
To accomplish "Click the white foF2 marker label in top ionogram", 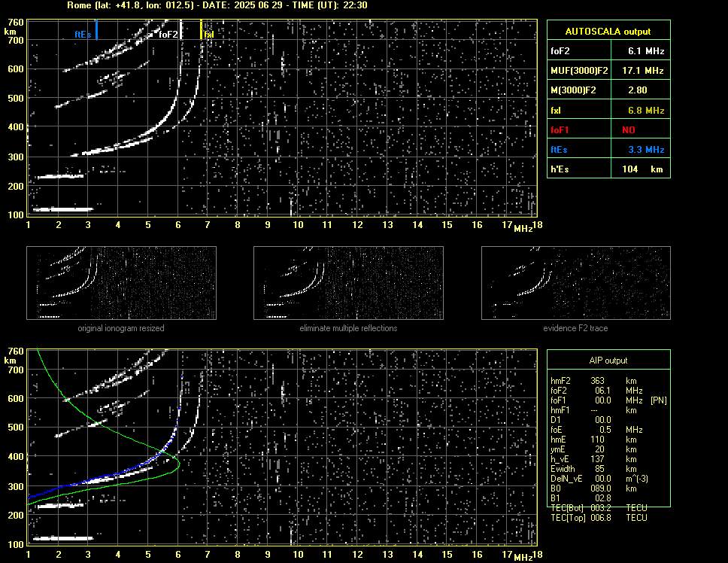I will (x=168, y=35).
